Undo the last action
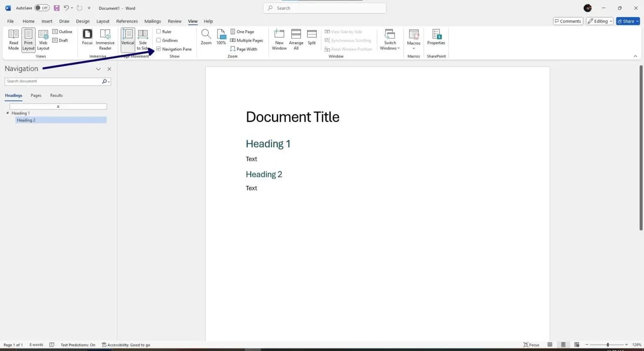Viewport: 644px width, 351px height. point(66,8)
